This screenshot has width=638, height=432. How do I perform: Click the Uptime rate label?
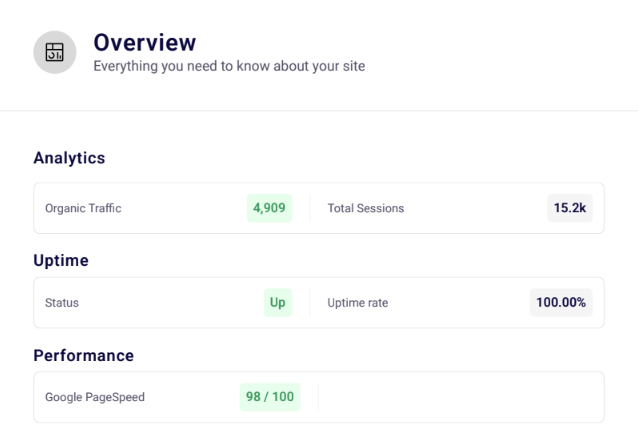(357, 303)
